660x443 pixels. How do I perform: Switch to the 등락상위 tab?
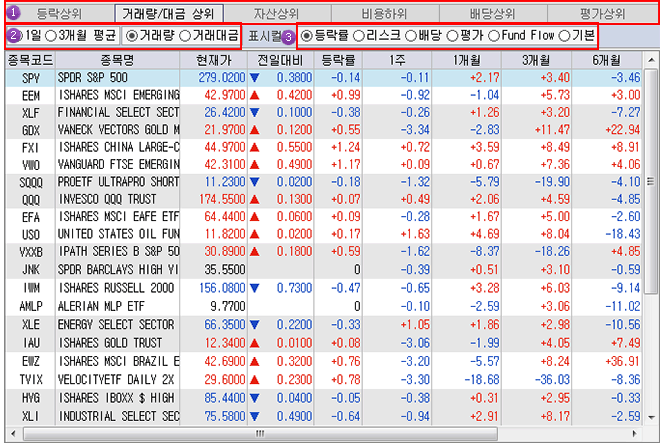[x=60, y=14]
